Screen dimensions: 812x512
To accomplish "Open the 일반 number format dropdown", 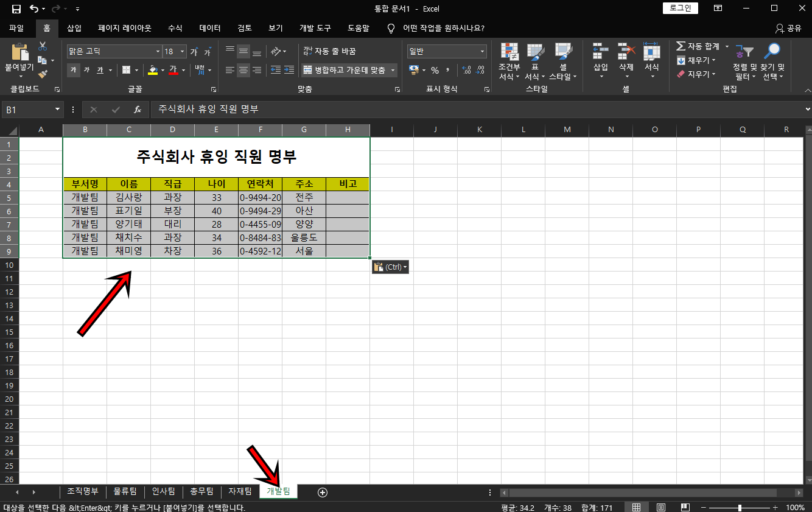I will 483,52.
